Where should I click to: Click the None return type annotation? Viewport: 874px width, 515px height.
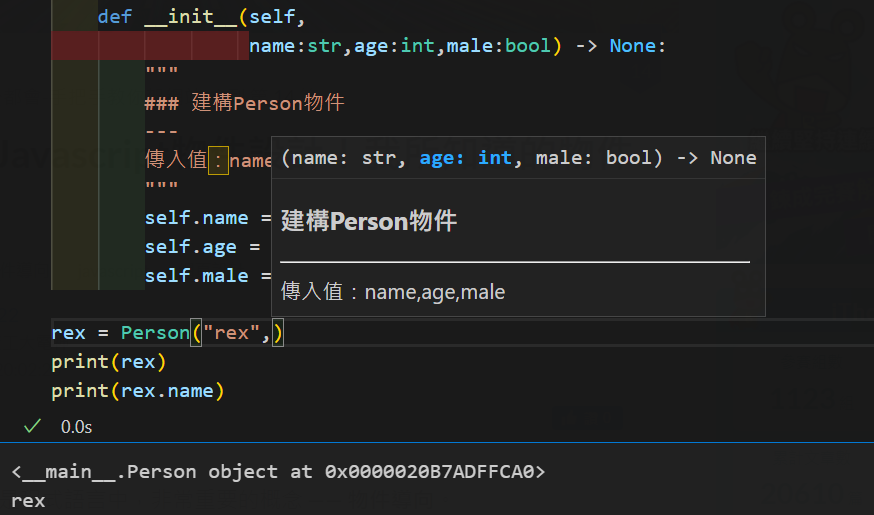tap(637, 46)
